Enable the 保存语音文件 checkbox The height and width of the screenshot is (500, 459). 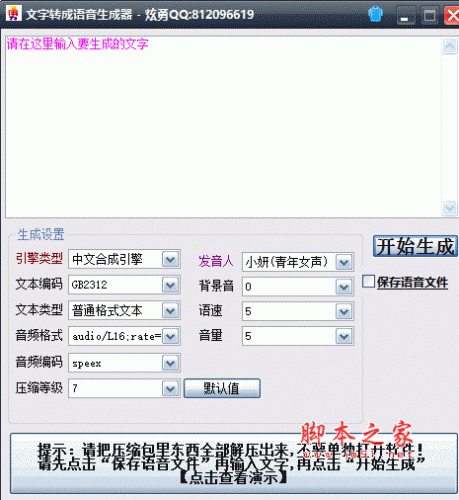tap(369, 282)
